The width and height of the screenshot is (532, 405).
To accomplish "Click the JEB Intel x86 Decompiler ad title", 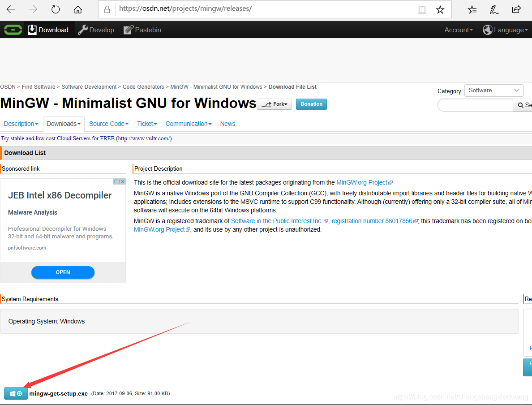I will click(x=60, y=195).
